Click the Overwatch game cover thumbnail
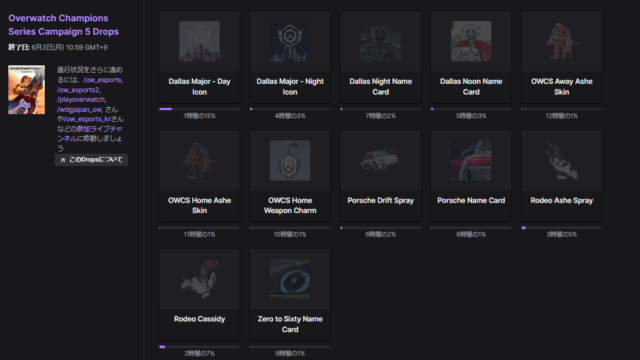This screenshot has width=640, height=360. tap(27, 89)
